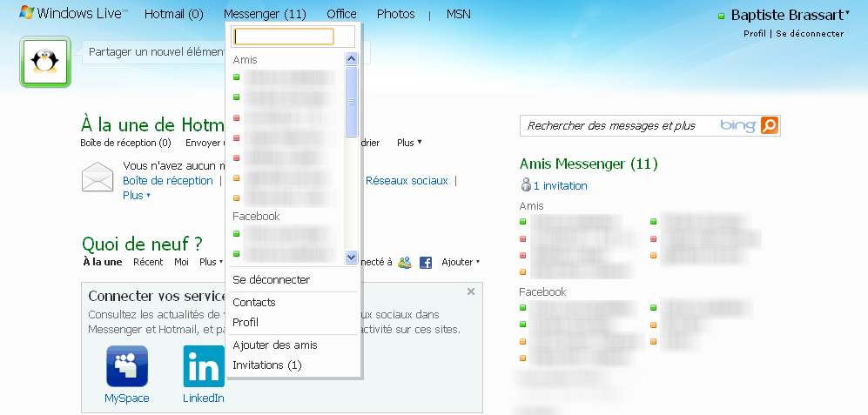868x415 pixels.
Task: Click the LinkedIn service icon
Action: (203, 365)
